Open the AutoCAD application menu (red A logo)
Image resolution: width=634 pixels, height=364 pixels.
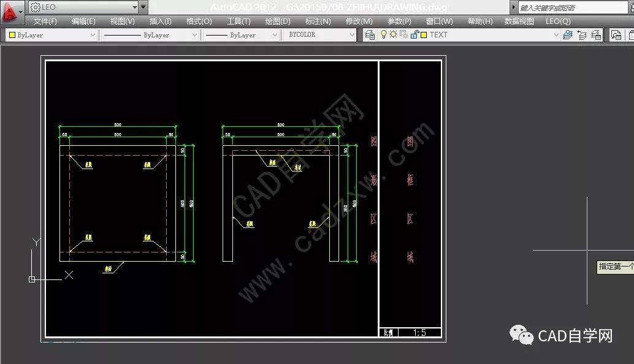pos(11,11)
